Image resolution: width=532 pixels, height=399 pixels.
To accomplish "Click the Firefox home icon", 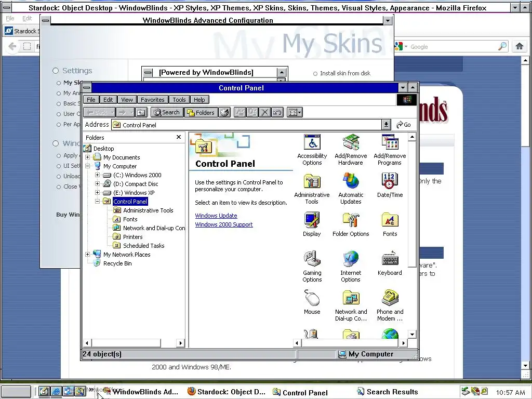I will [519, 46].
